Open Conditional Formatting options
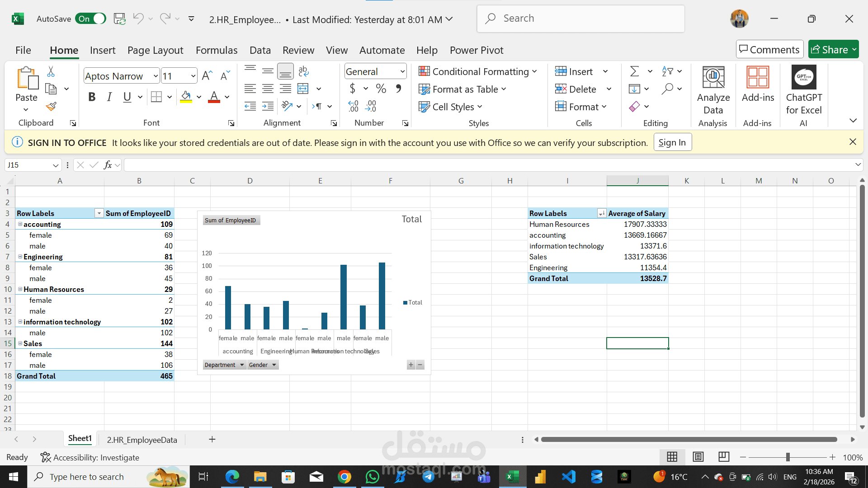This screenshot has height=488, width=868. point(478,71)
